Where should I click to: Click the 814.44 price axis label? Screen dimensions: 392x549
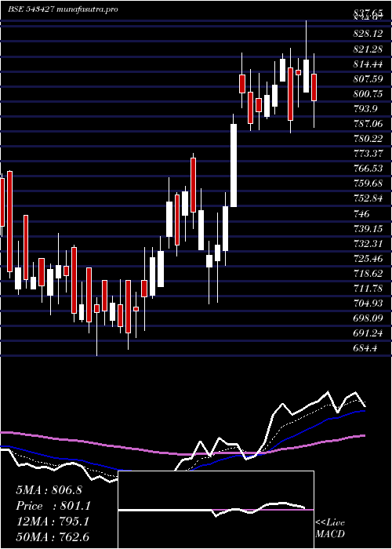pyautogui.click(x=368, y=64)
